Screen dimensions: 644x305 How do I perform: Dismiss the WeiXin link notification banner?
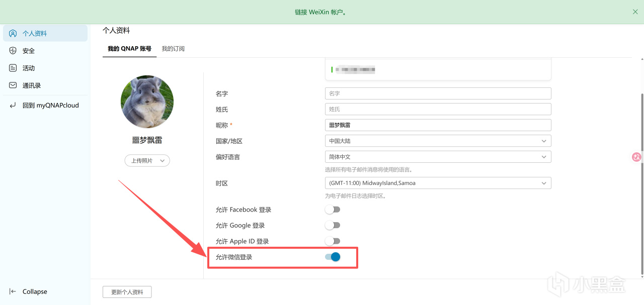tap(635, 12)
